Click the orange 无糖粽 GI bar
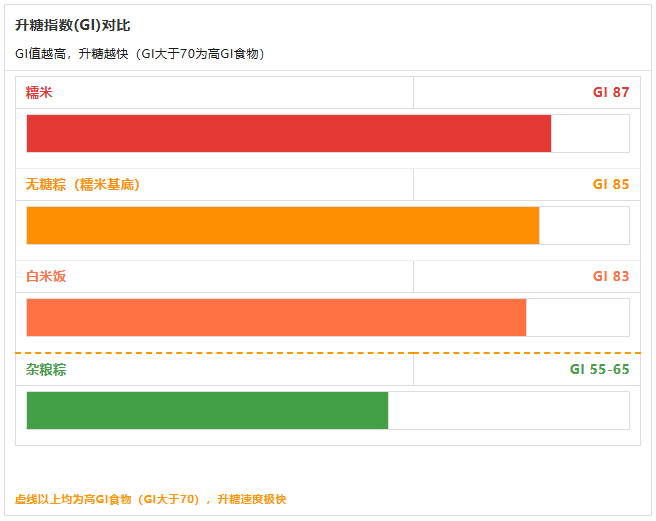This screenshot has height=521, width=656. [x=283, y=226]
